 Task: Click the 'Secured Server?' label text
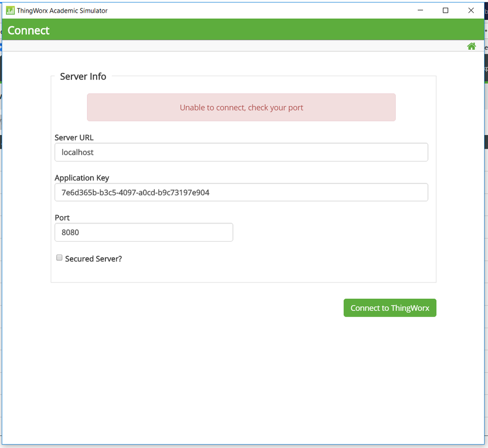pyautogui.click(x=93, y=259)
